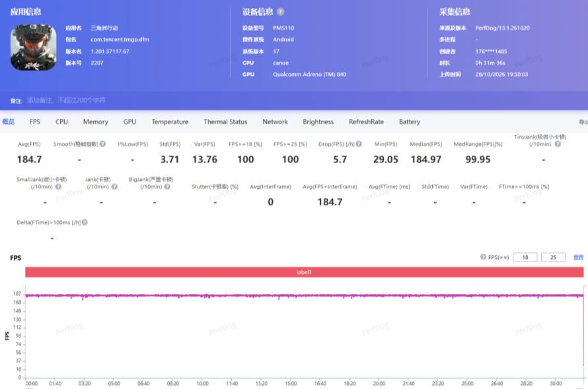Go to the Memory tab

[96, 122]
